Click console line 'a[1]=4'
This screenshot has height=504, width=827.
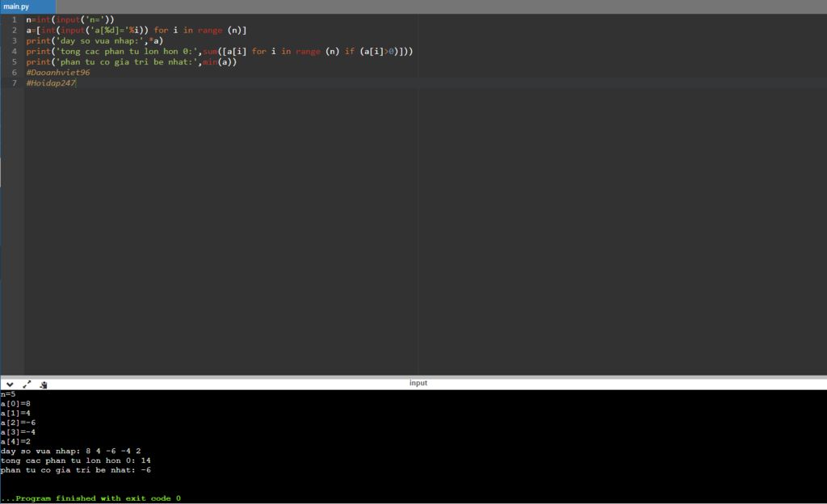(15, 413)
